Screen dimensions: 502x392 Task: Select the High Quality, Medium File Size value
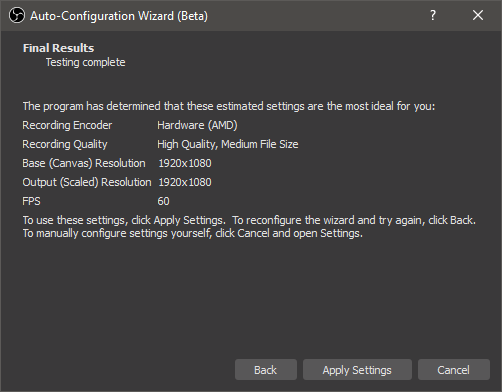[x=228, y=144]
